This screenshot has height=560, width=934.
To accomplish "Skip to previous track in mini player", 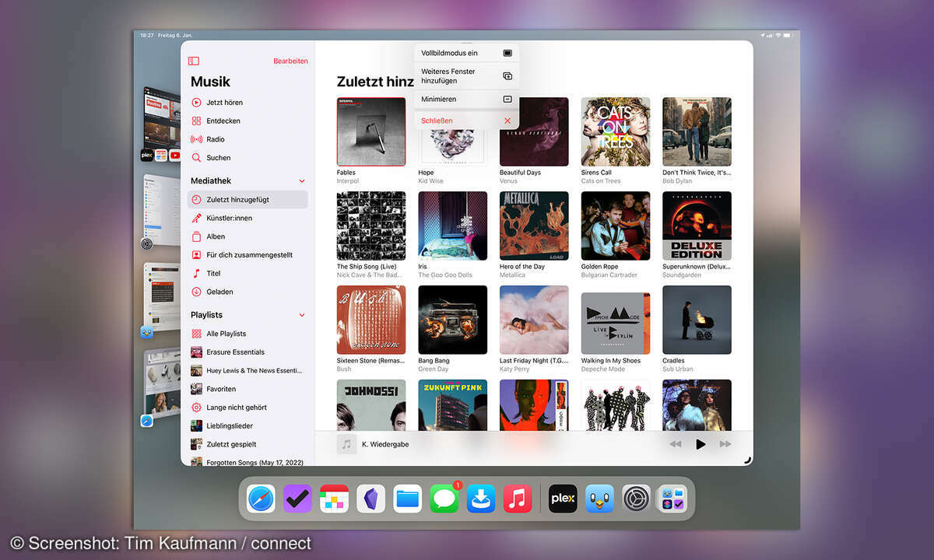I will tap(676, 444).
